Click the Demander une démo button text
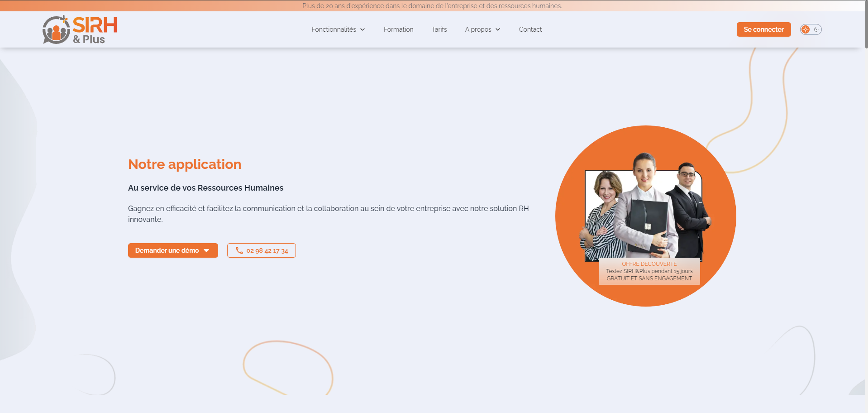This screenshot has width=868, height=413. click(x=167, y=250)
